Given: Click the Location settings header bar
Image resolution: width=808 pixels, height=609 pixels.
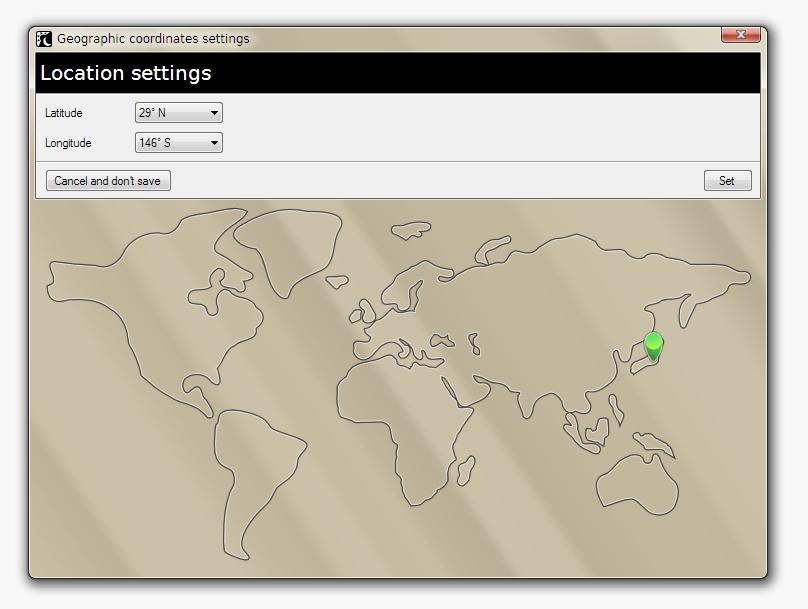Looking at the screenshot, I should 124,72.
